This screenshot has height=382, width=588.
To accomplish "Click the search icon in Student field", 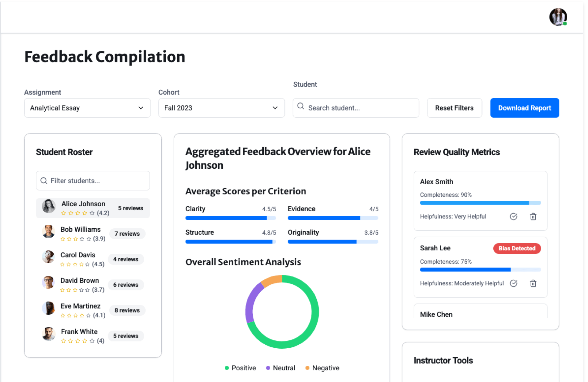I will (301, 106).
